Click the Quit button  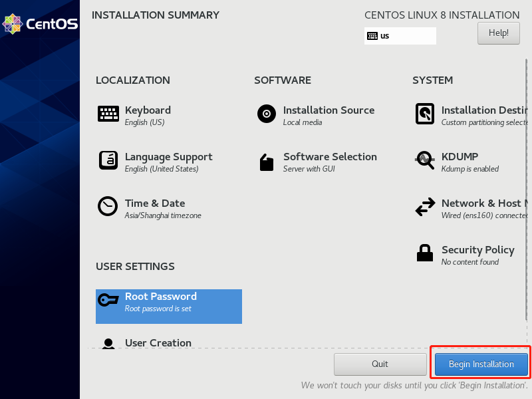tap(380, 364)
